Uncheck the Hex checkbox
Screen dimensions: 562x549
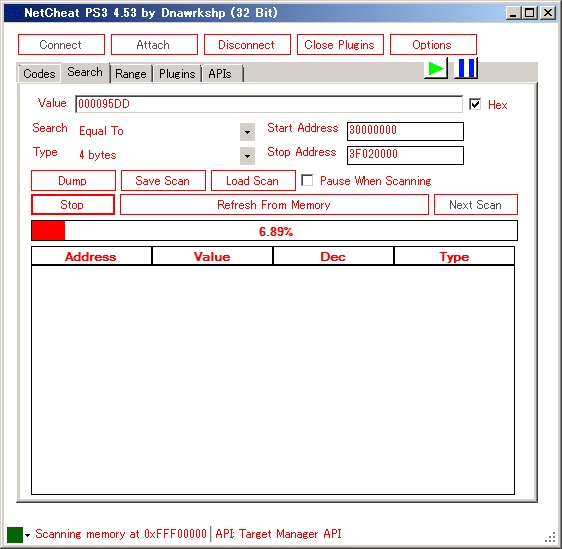point(475,104)
